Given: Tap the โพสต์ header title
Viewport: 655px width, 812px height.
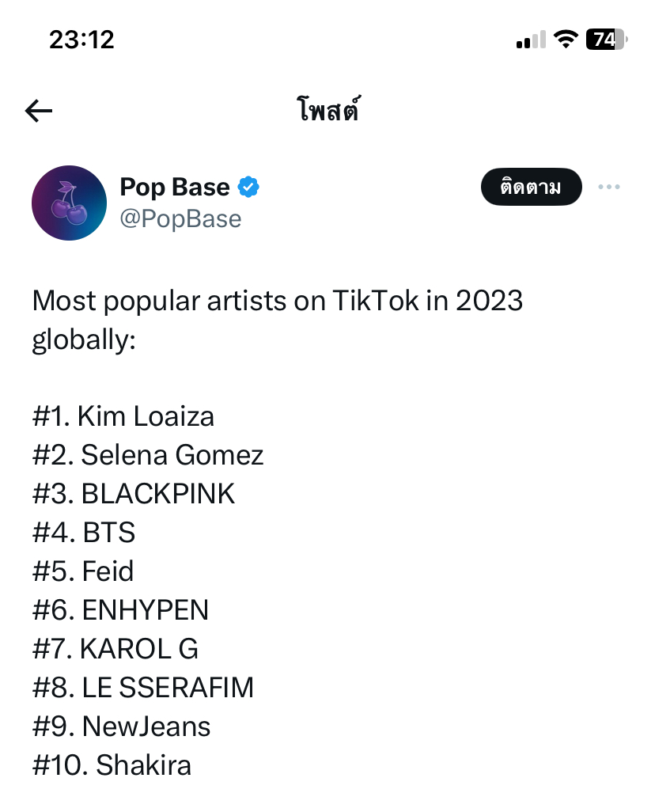Looking at the screenshot, I should coord(328,109).
